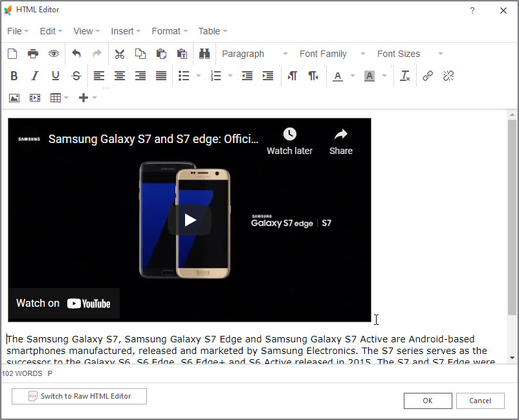
Task: Expand bullet list style options
Action: [x=199, y=76]
